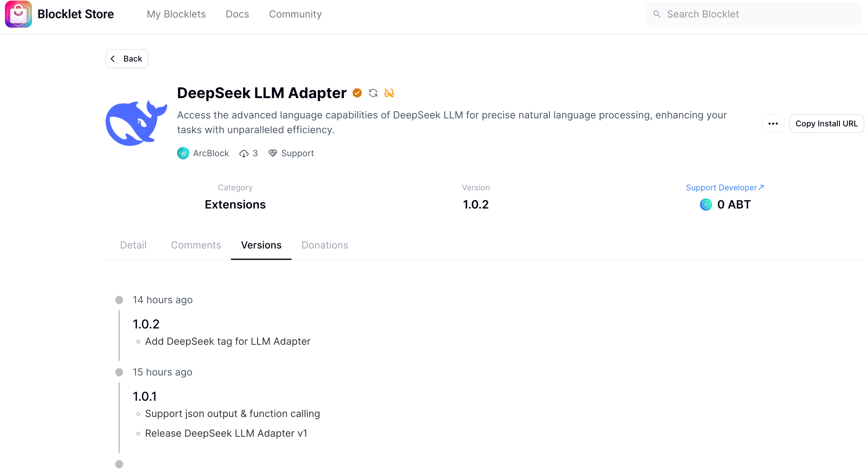Select the Donations tab

click(x=325, y=245)
